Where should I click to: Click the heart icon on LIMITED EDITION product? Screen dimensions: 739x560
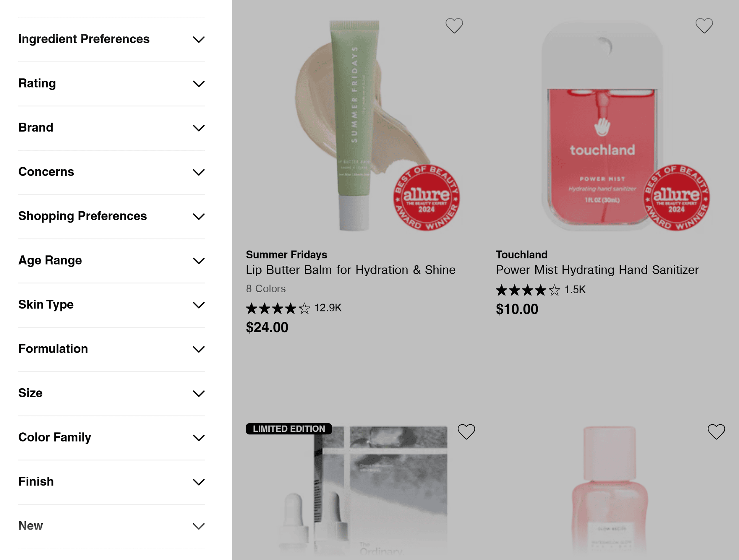pos(466,432)
